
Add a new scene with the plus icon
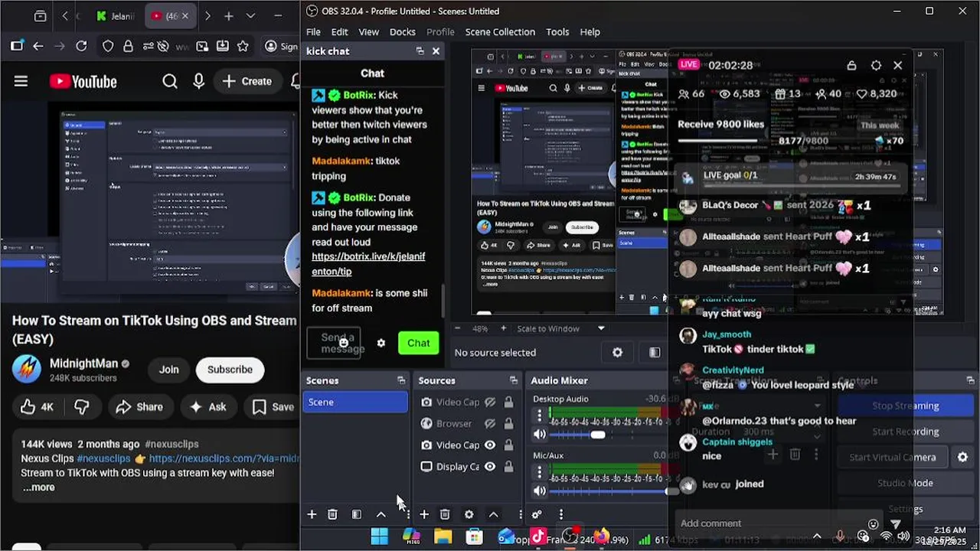click(312, 514)
